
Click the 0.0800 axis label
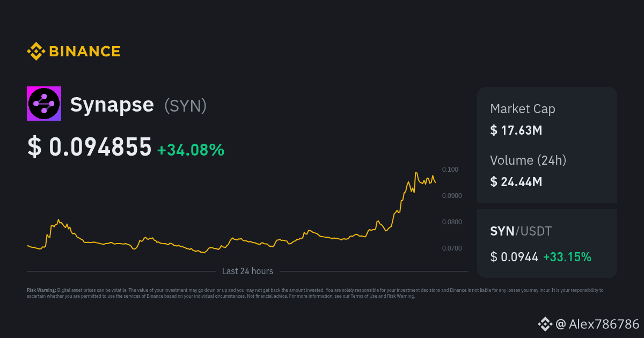452,222
